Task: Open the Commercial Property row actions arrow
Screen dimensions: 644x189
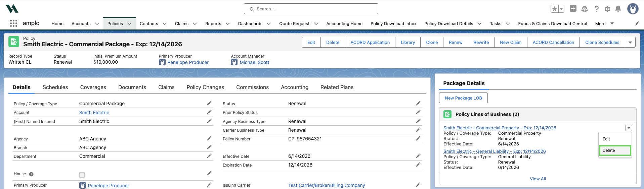Action: tap(629, 128)
